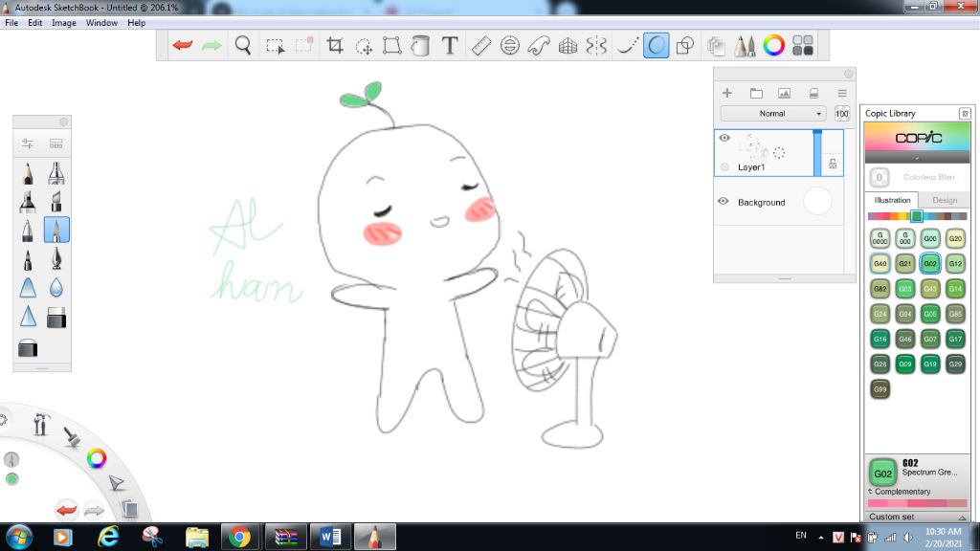Expand the Copic color header strip
The width and height of the screenshot is (980, 551).
tap(918, 157)
